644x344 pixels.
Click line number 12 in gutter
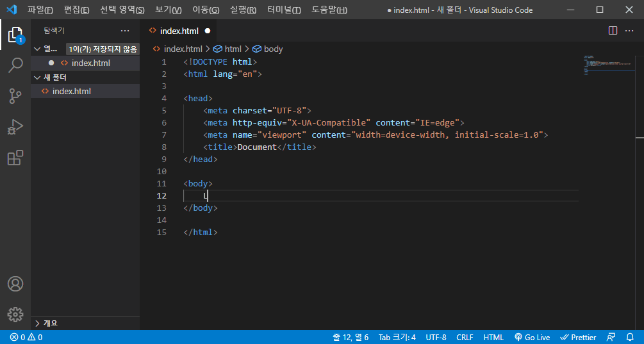(x=162, y=196)
